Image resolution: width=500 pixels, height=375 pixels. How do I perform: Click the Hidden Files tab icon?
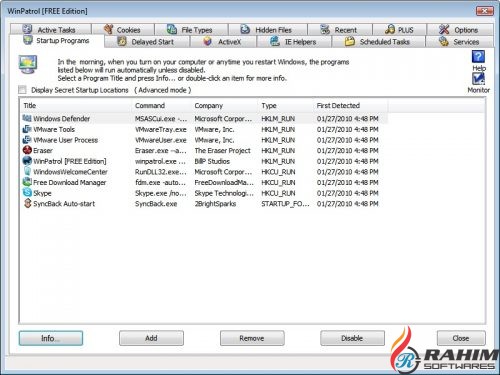245,29
